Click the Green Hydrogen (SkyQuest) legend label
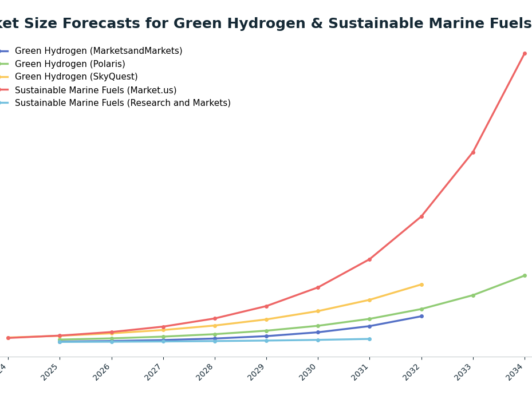532x399 pixels. [76, 77]
